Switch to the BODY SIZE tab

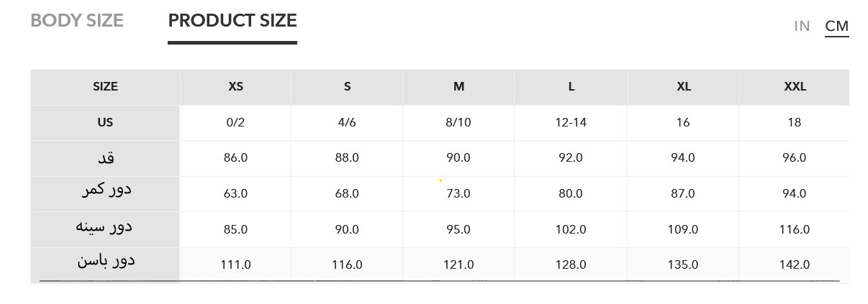point(77,21)
